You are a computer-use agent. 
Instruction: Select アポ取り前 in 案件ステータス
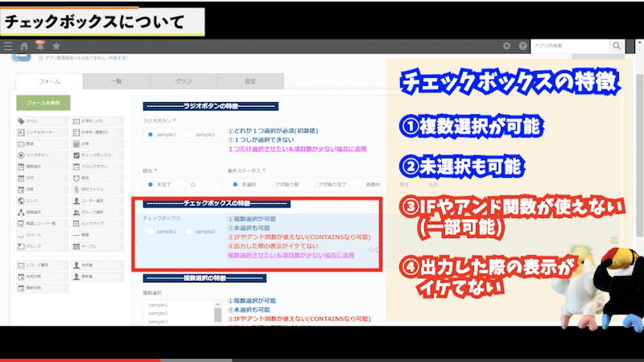(269, 183)
